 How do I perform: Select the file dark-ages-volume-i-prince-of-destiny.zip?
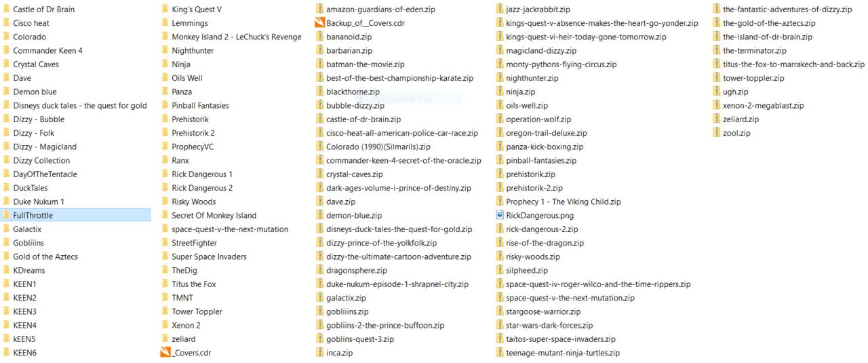click(399, 188)
